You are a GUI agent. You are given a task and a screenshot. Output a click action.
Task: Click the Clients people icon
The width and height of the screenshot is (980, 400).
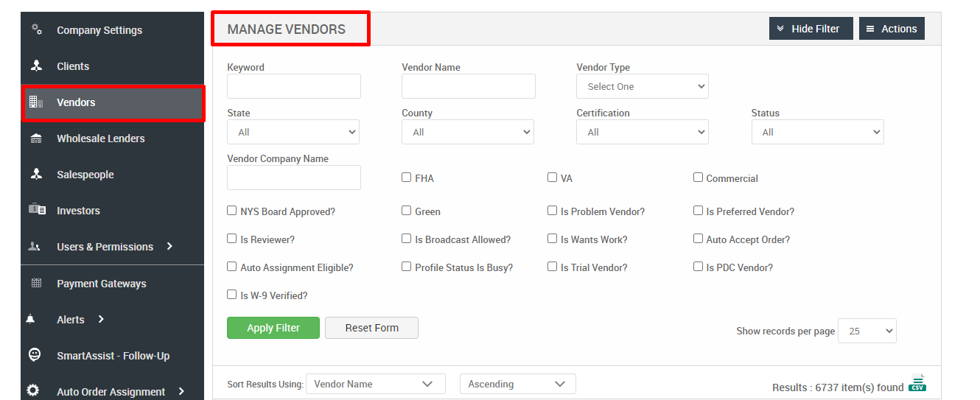click(36, 66)
